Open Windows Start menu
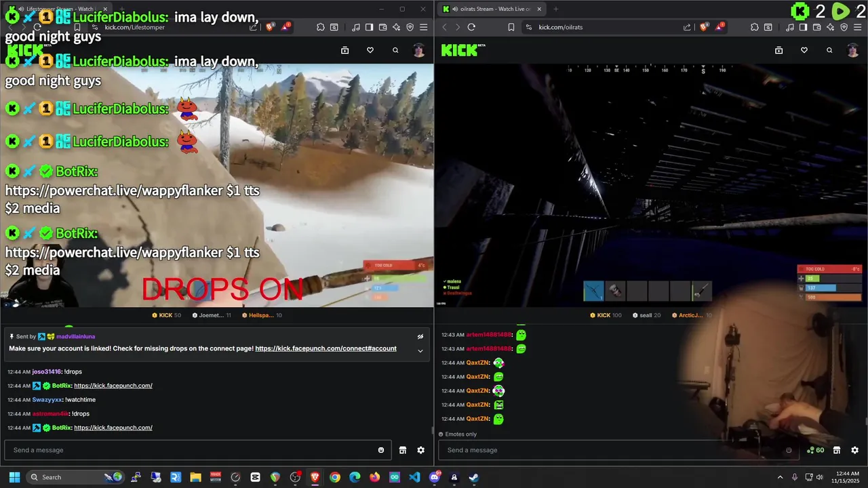 pyautogui.click(x=14, y=477)
